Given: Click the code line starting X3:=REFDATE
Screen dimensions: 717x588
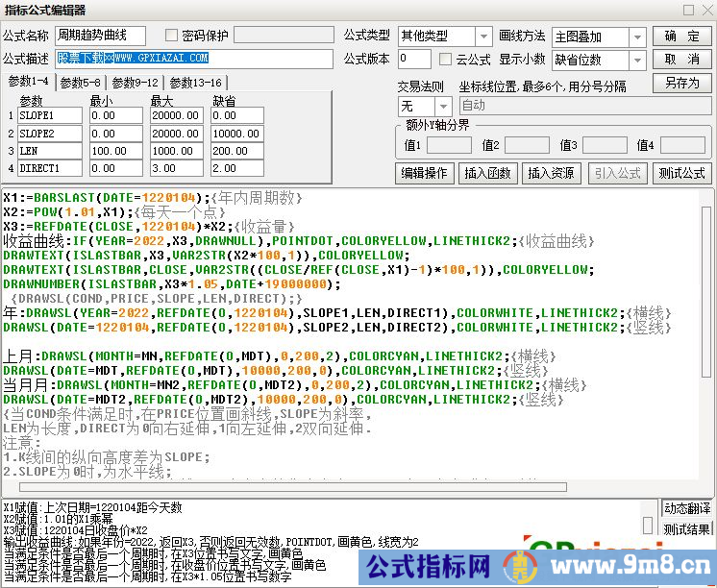Looking at the screenshot, I should [149, 227].
